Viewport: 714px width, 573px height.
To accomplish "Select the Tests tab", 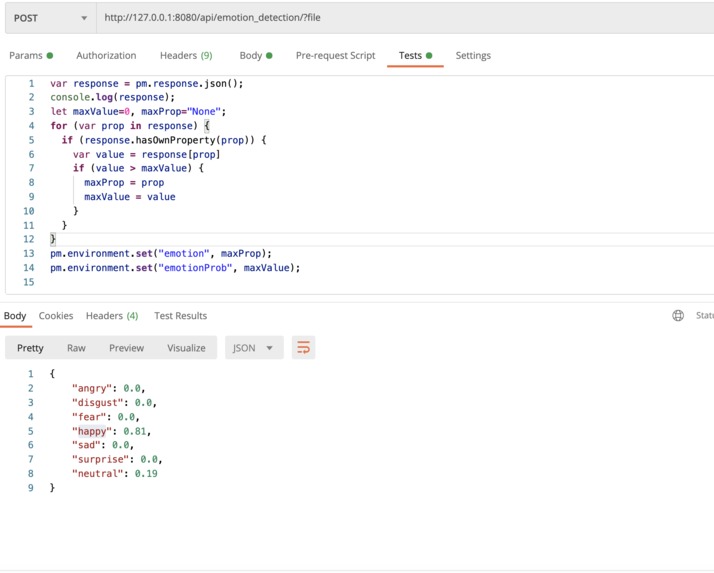I will 415,56.
